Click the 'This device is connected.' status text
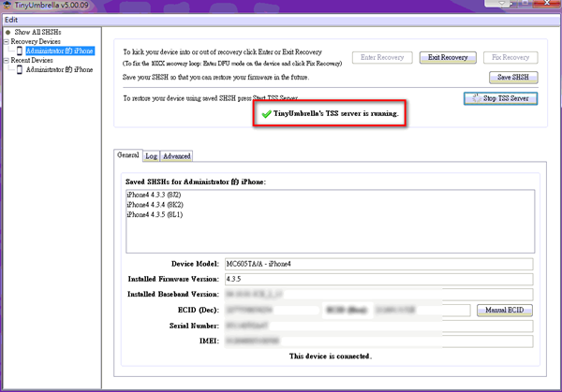Image resolution: width=562 pixels, height=392 pixels. [330, 356]
